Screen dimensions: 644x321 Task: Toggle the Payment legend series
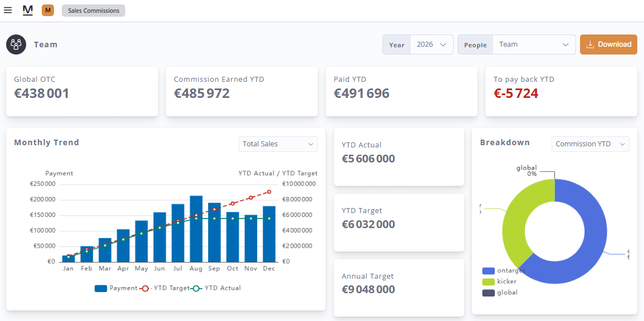point(116,288)
